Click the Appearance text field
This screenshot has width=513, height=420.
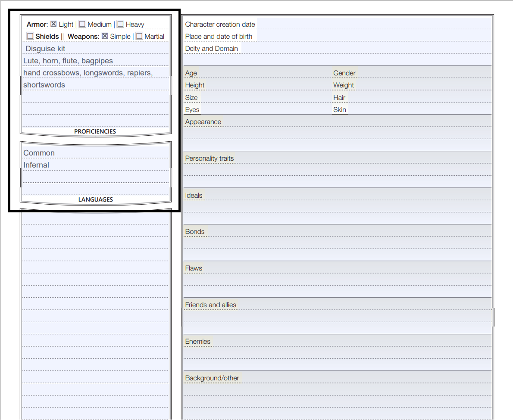(337, 133)
